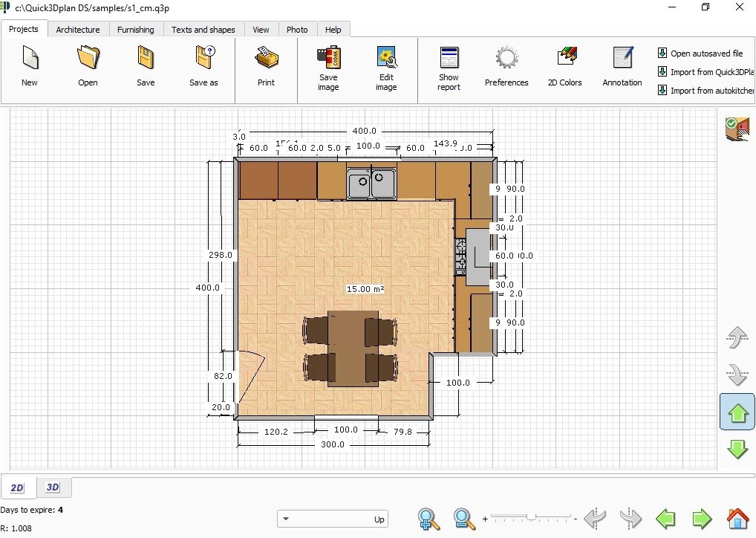Image resolution: width=756 pixels, height=538 pixels.
Task: Choose the Save as icon
Action: click(x=204, y=57)
